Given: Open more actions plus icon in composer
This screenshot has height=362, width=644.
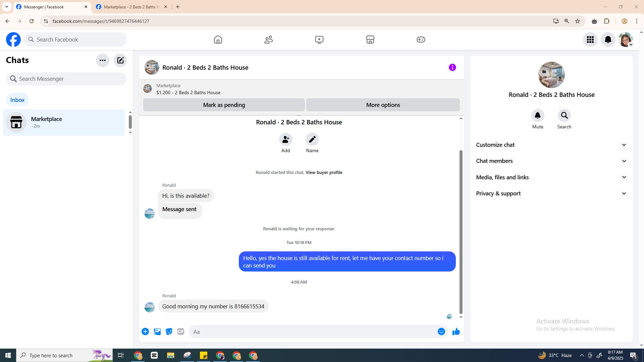Looking at the screenshot, I should point(145,331).
